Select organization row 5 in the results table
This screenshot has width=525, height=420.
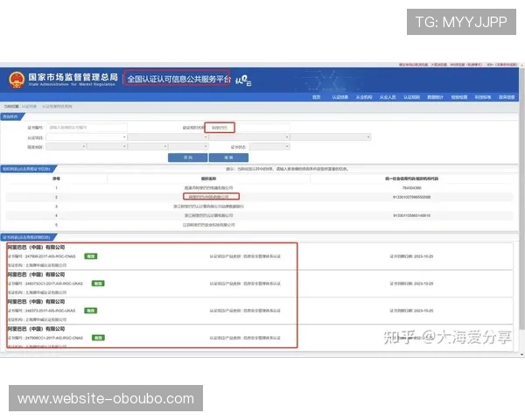(260, 225)
